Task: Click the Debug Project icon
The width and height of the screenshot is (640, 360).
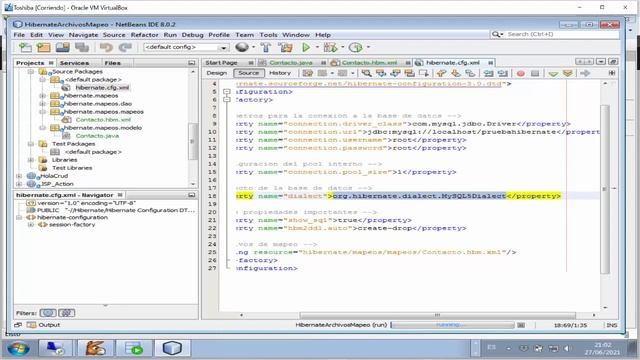Action: point(330,47)
